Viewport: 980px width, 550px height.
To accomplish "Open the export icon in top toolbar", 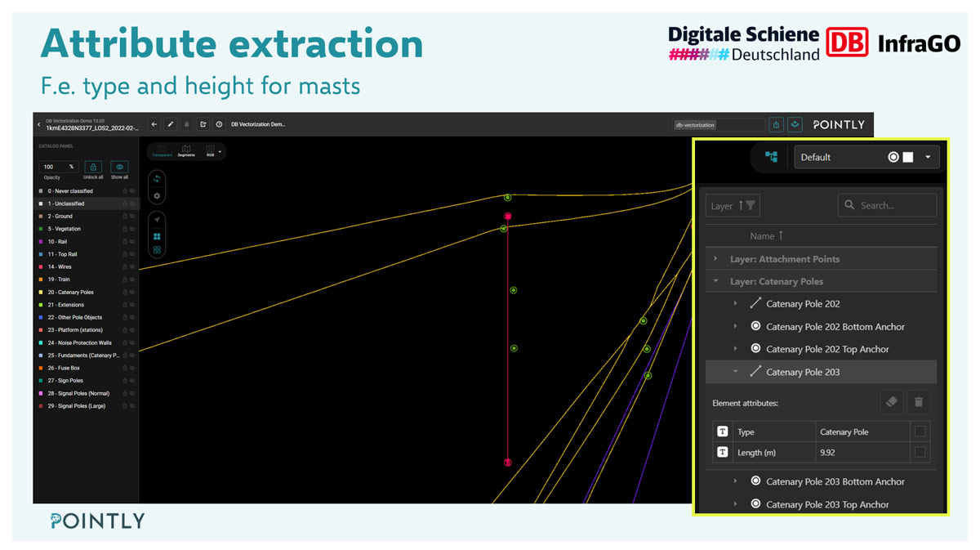I will tap(203, 124).
